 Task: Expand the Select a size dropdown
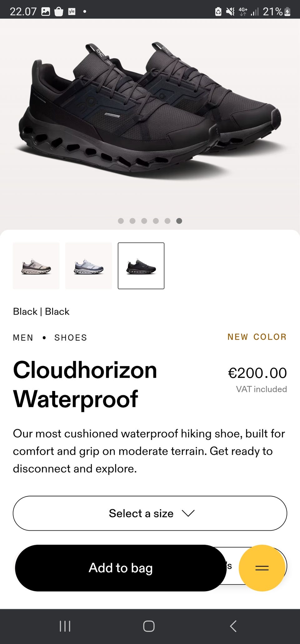coord(150,513)
